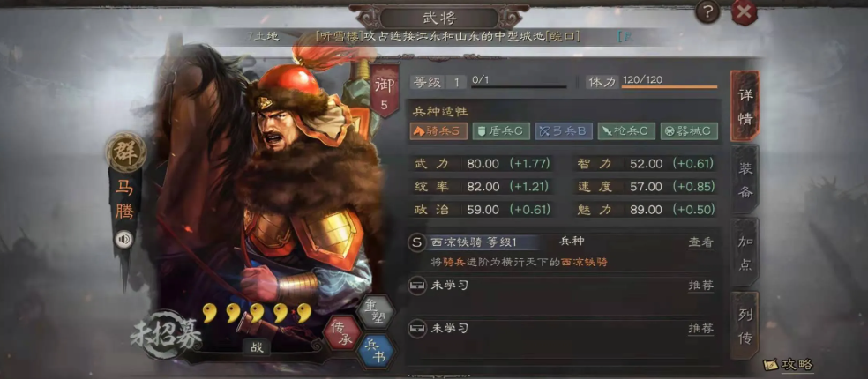This screenshot has height=379, width=868.
Task: Open the 兵书 hexagon button
Action: pyautogui.click(x=376, y=350)
